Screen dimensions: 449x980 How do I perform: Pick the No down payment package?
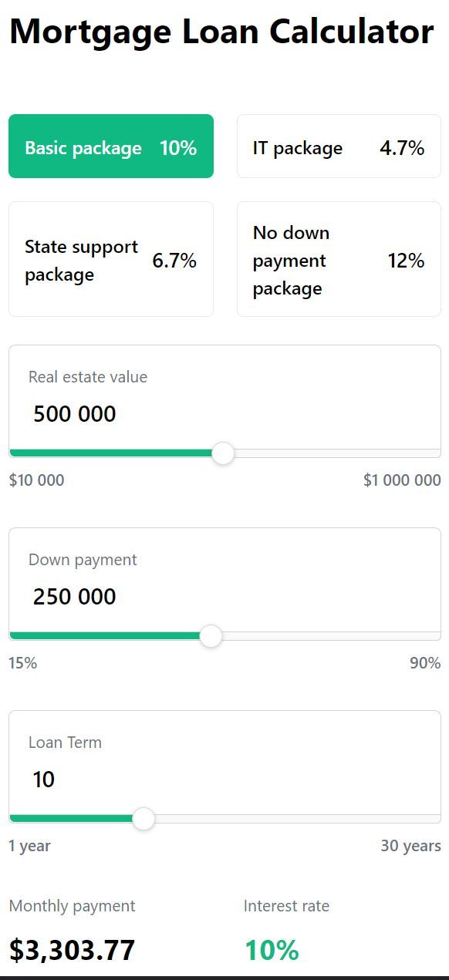click(x=339, y=259)
